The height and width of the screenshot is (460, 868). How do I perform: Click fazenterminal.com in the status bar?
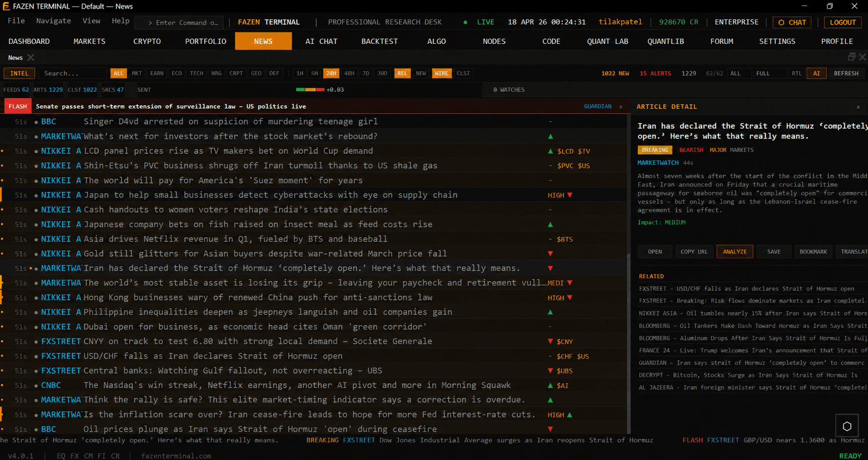(176, 456)
